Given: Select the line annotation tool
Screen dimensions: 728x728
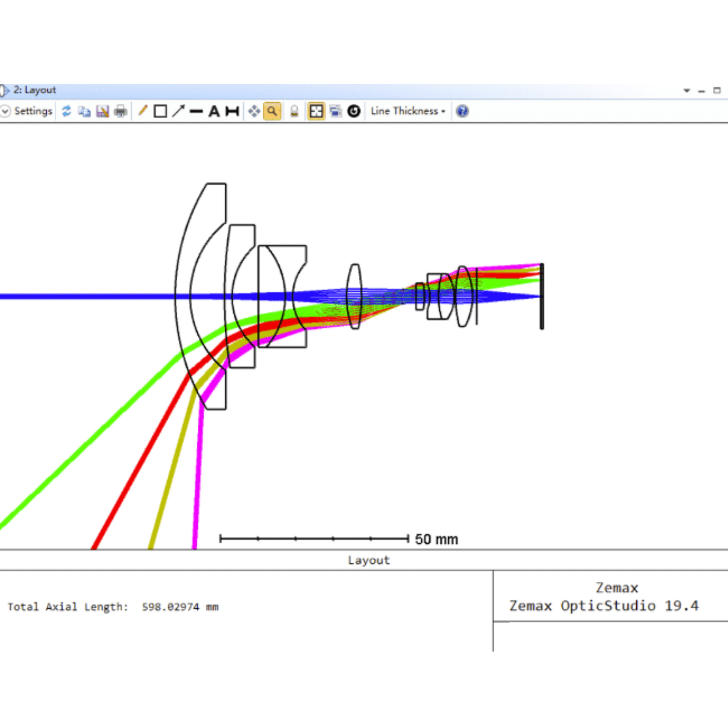Looking at the screenshot, I should (x=143, y=111).
